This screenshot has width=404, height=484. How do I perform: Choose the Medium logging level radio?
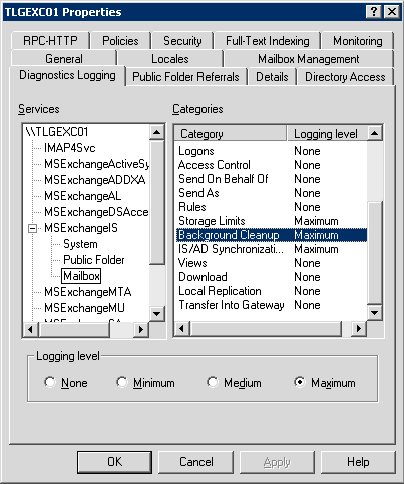coord(213,382)
